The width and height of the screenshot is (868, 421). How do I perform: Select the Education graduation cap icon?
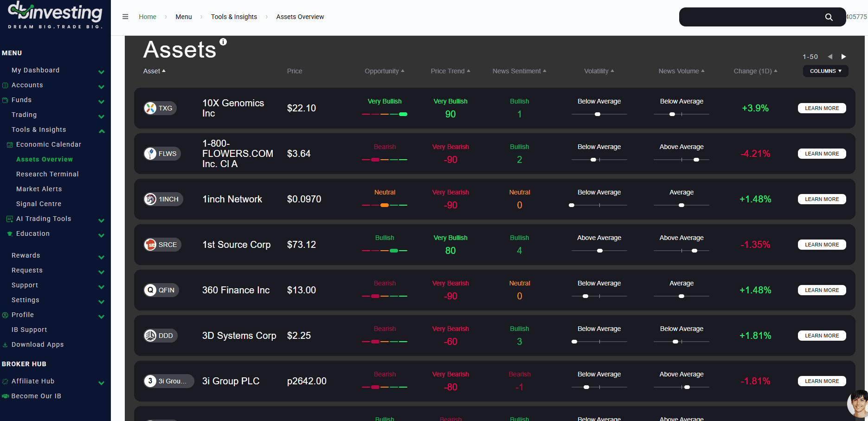pyautogui.click(x=9, y=233)
